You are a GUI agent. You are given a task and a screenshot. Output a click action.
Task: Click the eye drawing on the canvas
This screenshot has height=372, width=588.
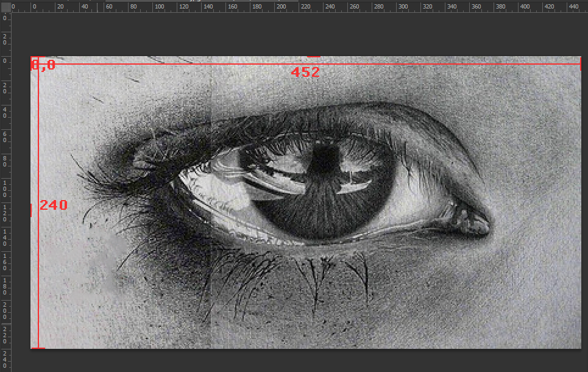pos(306,202)
